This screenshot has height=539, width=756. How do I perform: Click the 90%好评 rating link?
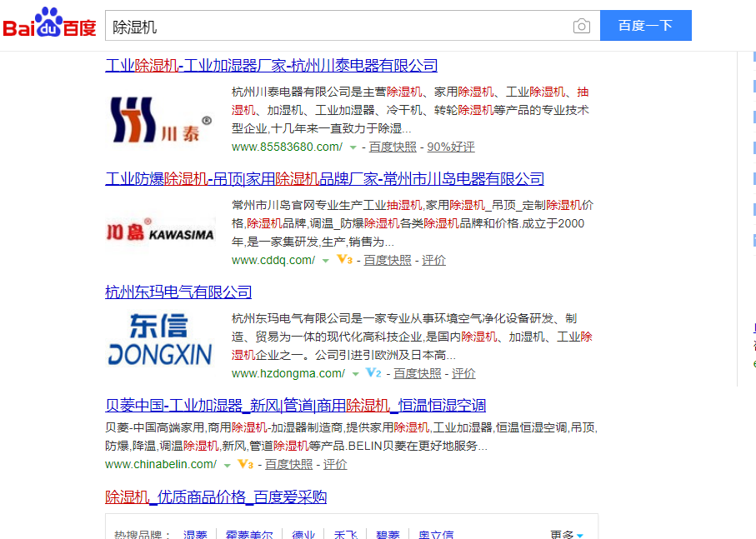pyautogui.click(x=451, y=147)
